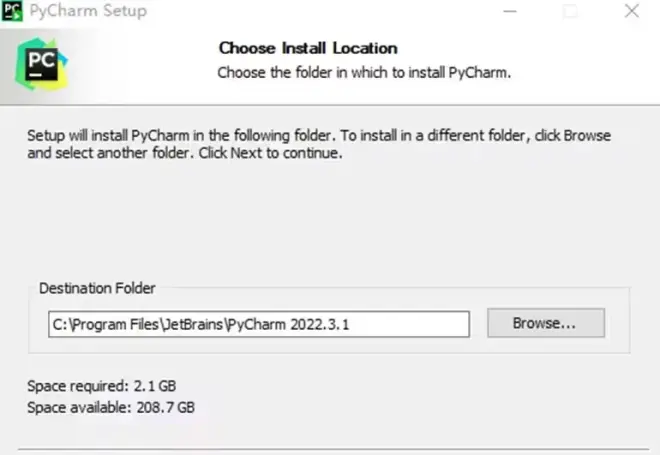The width and height of the screenshot is (660, 455).
Task: Focus the Destination Folder path field
Action: click(x=258, y=324)
